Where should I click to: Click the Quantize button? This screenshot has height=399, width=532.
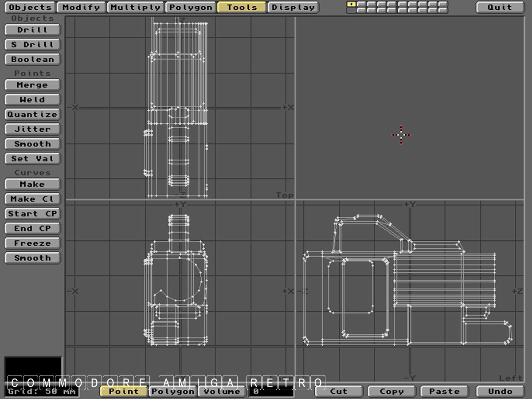tap(32, 114)
